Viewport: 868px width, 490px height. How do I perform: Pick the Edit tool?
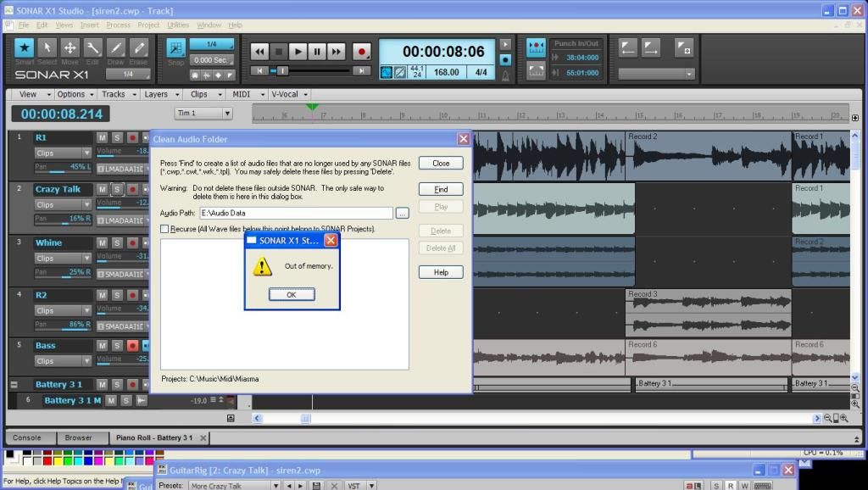[92, 47]
